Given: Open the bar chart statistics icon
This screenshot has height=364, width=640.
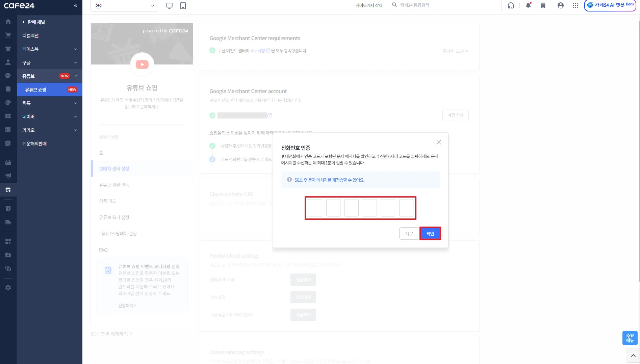Looking at the screenshot, I should tap(8, 130).
